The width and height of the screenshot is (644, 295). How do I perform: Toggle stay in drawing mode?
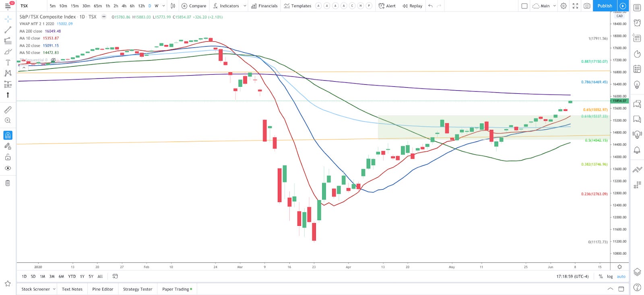(8, 146)
